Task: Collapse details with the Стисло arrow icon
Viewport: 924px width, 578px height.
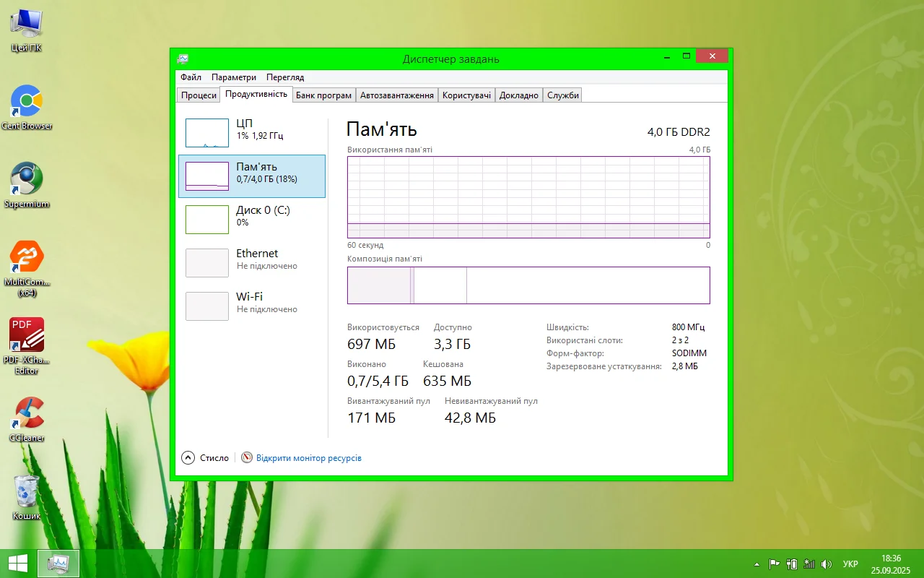Action: [x=188, y=458]
